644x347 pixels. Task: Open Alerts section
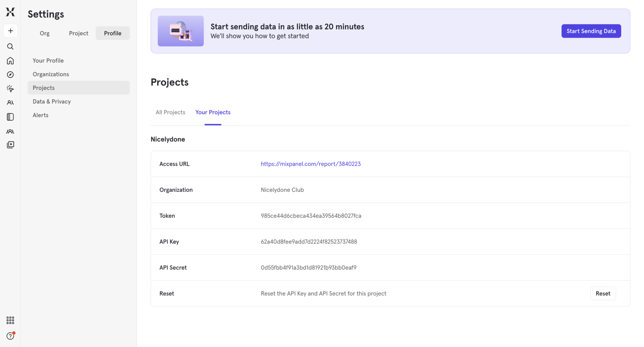tap(79, 115)
